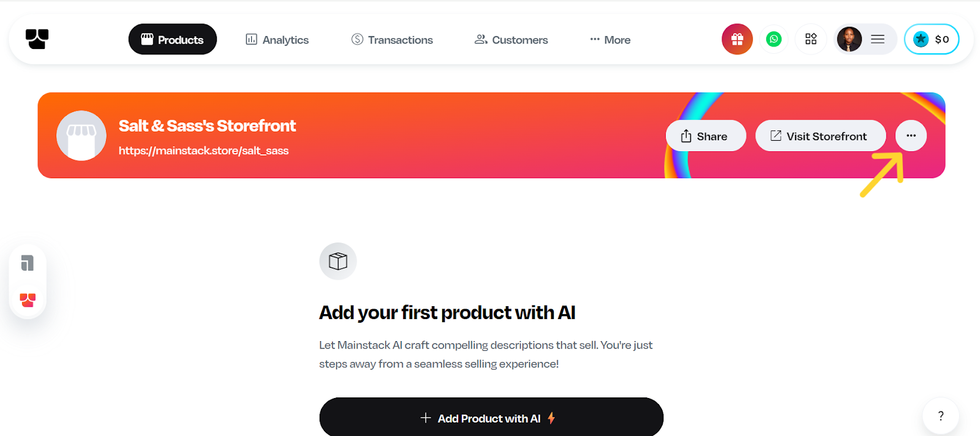Click the Visit Storefront button
Viewport: 980px width, 436px height.
[x=820, y=135]
